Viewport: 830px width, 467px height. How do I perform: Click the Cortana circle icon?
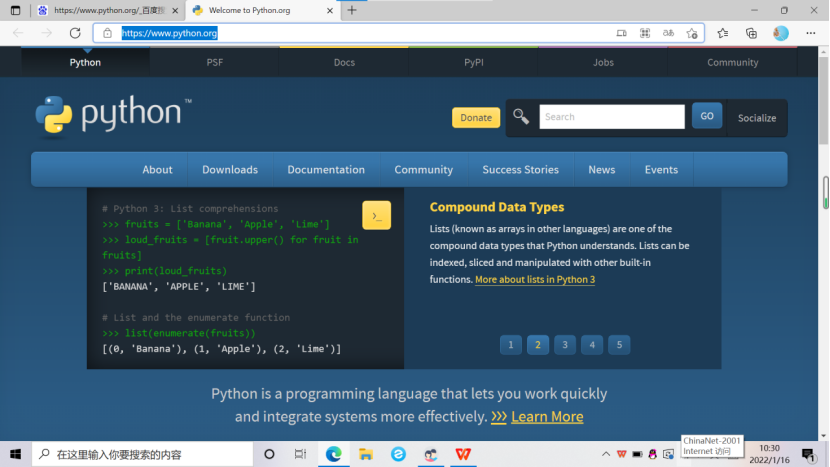click(x=269, y=454)
